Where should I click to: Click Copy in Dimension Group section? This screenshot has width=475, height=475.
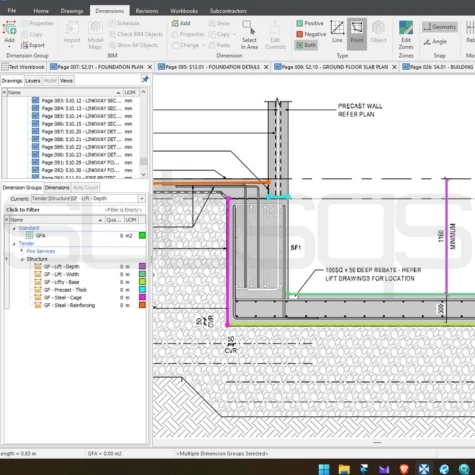[32, 34]
